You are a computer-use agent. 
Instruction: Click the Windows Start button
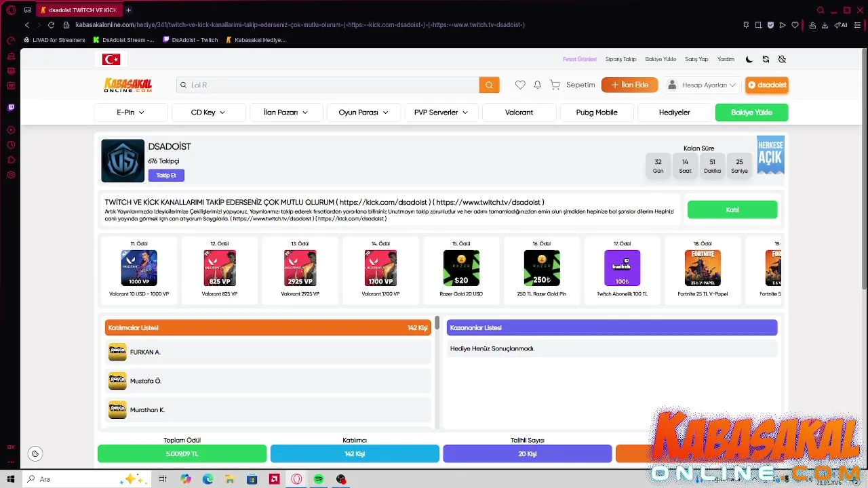click(x=11, y=479)
